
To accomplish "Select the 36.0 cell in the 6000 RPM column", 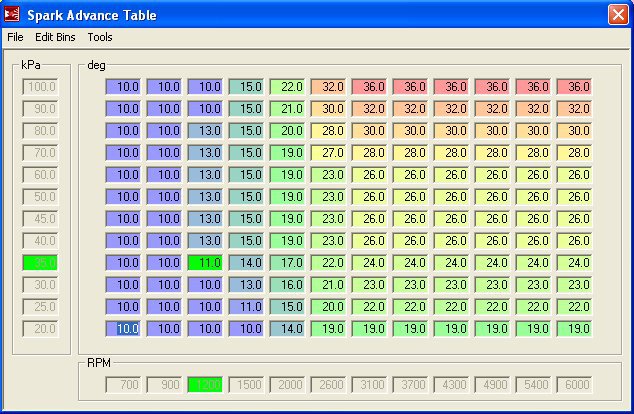I will pyautogui.click(x=576, y=86).
